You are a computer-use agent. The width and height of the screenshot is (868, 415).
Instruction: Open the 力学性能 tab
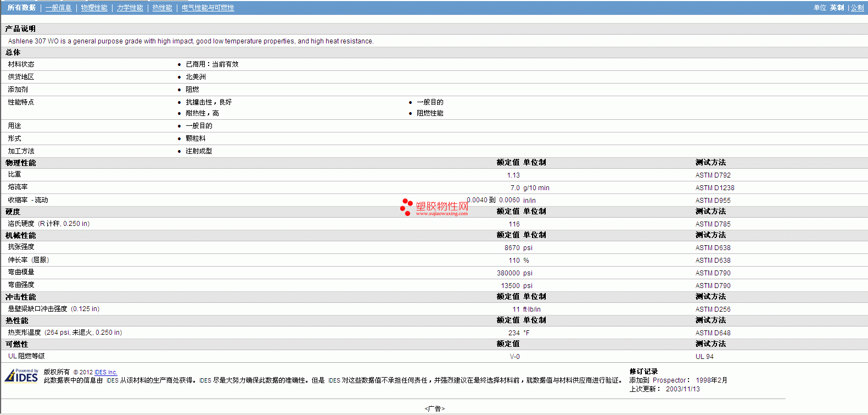(130, 8)
